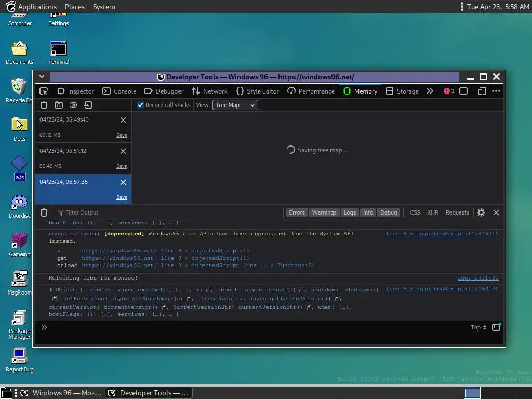Clear console output with trash icon
This screenshot has width=532, height=399.
(44, 212)
